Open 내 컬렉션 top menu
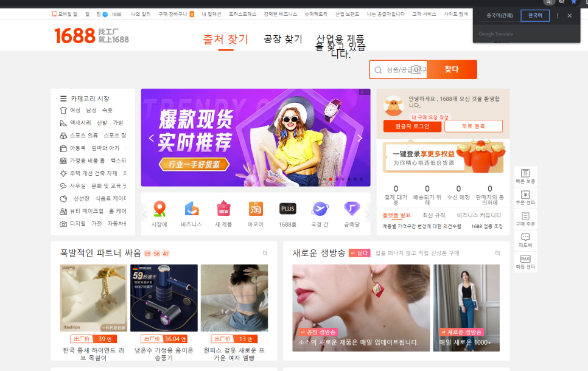 [x=211, y=14]
